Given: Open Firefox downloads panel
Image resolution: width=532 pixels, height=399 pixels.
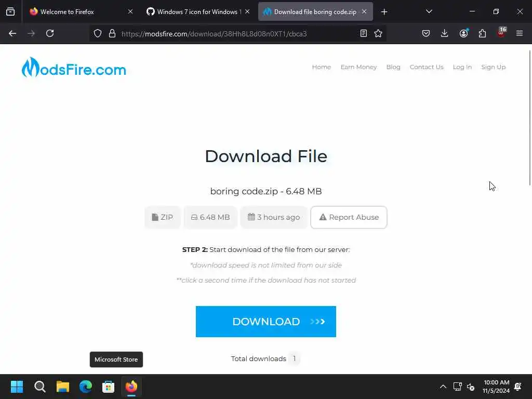Looking at the screenshot, I should tap(445, 33).
